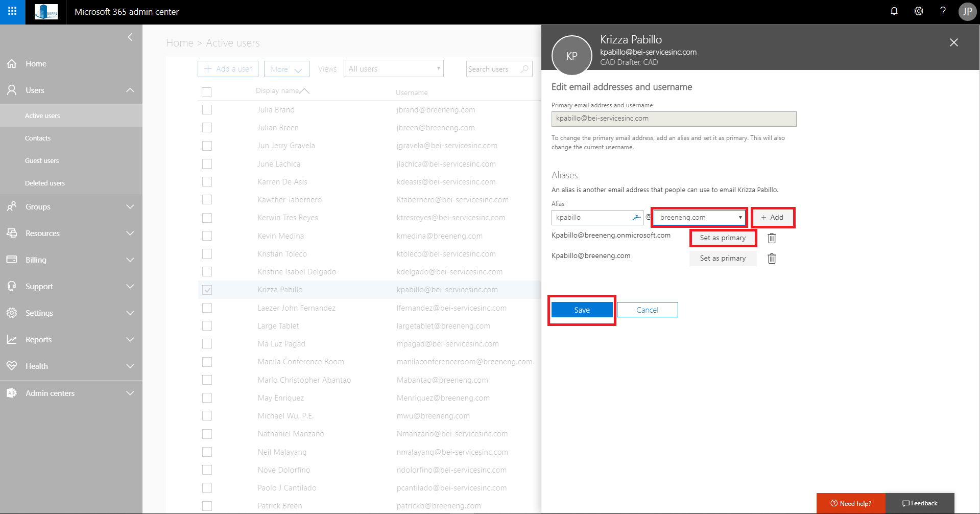This screenshot has height=514, width=980.
Task: Check the June Lachica row checkbox
Action: (207, 164)
